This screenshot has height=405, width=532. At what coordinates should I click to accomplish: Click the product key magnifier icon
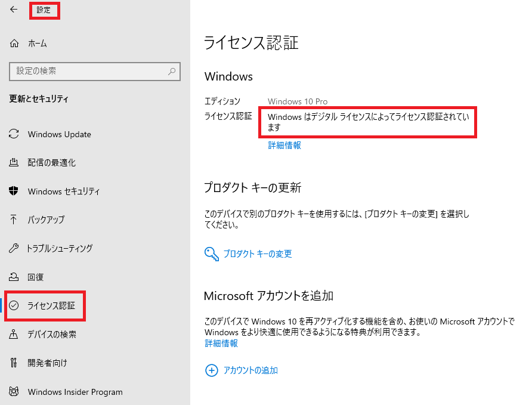pos(211,253)
